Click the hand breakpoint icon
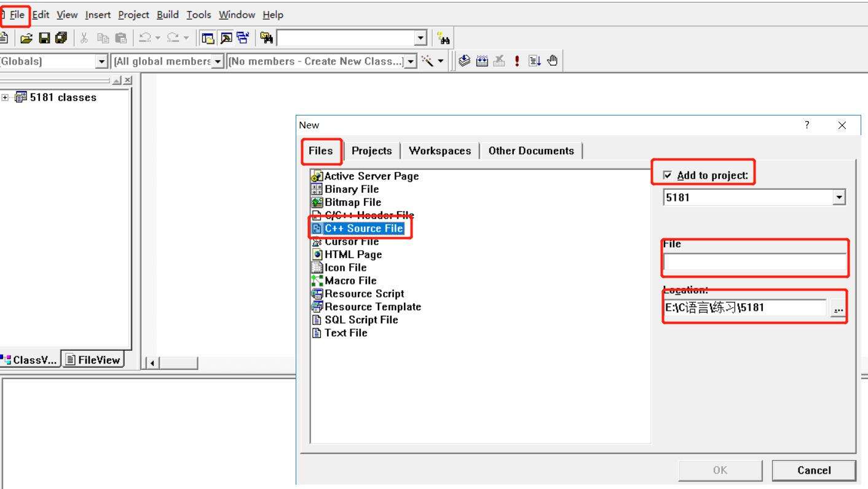868x489 pixels. click(x=551, y=61)
